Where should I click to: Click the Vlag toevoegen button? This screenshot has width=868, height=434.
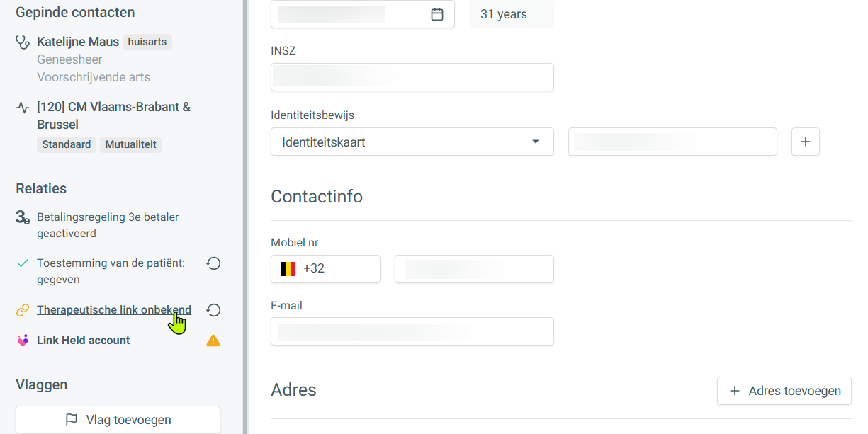click(x=118, y=420)
